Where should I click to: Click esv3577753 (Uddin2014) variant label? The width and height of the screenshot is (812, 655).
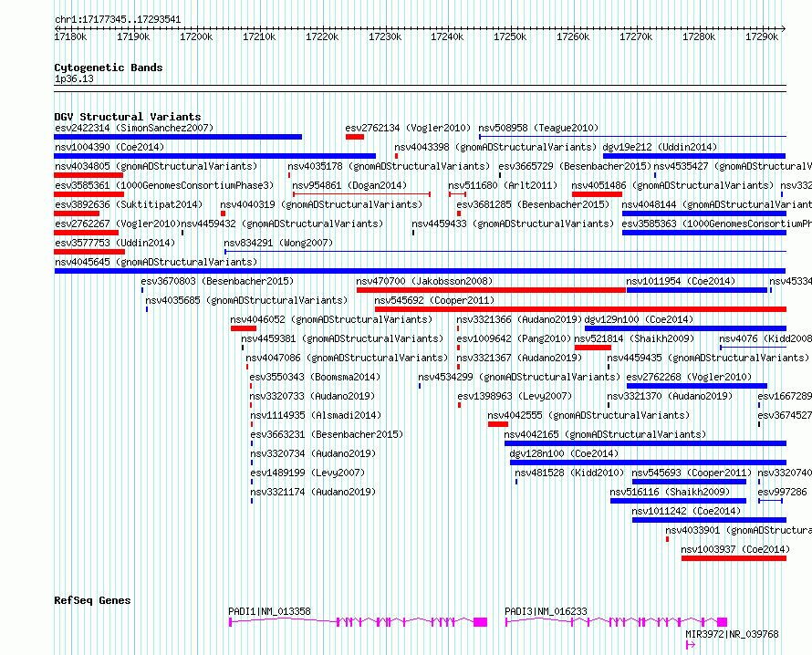[115, 243]
